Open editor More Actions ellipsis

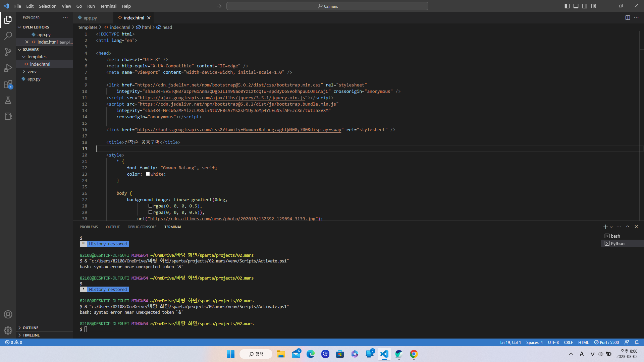pos(636,18)
